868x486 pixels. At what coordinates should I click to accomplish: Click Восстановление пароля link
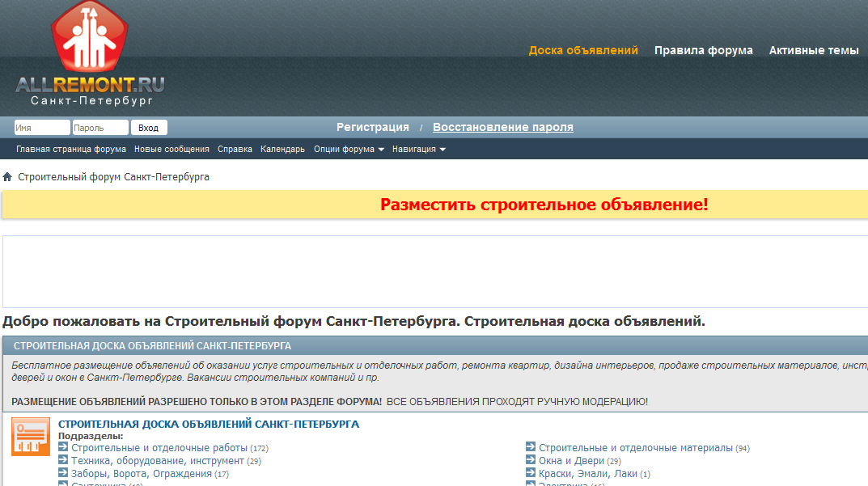(502, 127)
